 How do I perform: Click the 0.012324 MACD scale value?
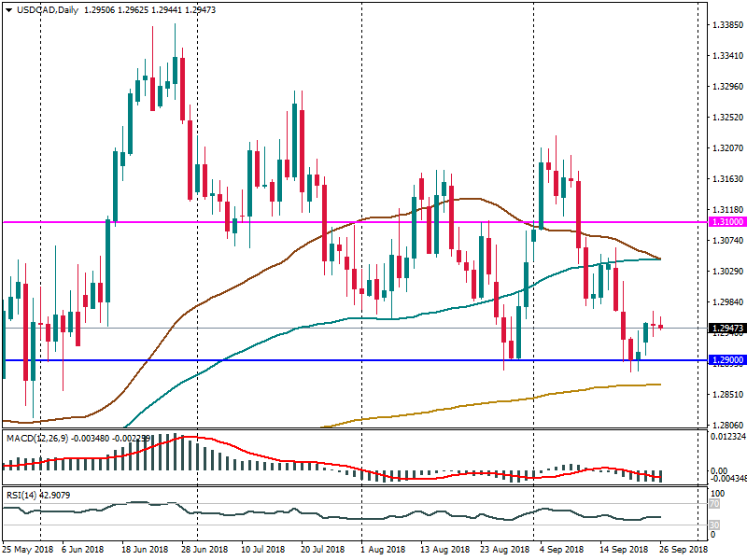726,437
